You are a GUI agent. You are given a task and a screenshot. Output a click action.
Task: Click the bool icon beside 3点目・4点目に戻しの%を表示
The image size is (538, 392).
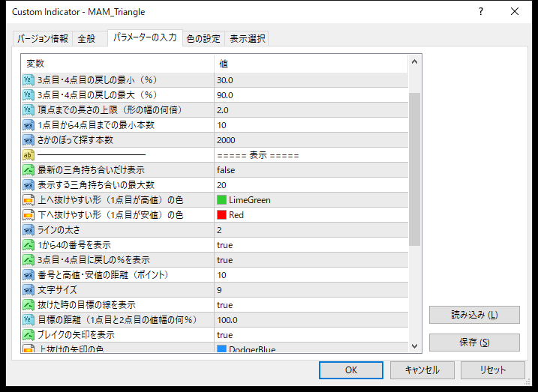tap(29, 260)
